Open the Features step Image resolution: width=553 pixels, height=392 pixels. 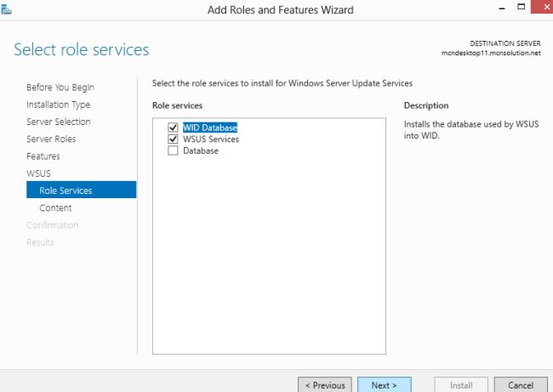43,156
